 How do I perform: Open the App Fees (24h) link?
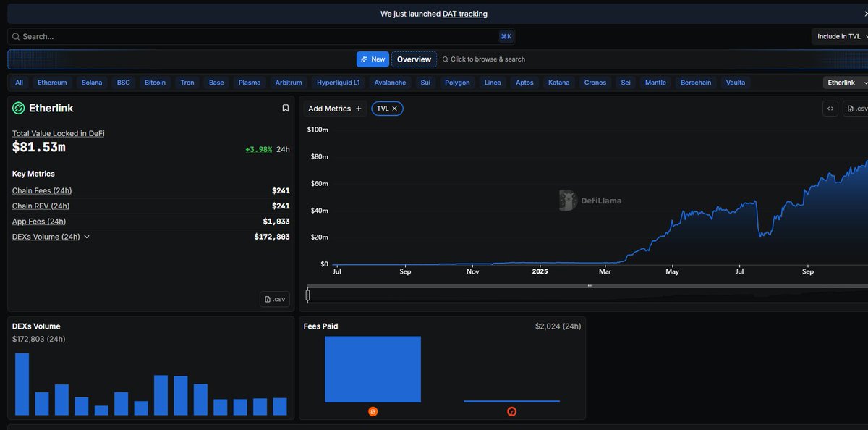pos(39,222)
